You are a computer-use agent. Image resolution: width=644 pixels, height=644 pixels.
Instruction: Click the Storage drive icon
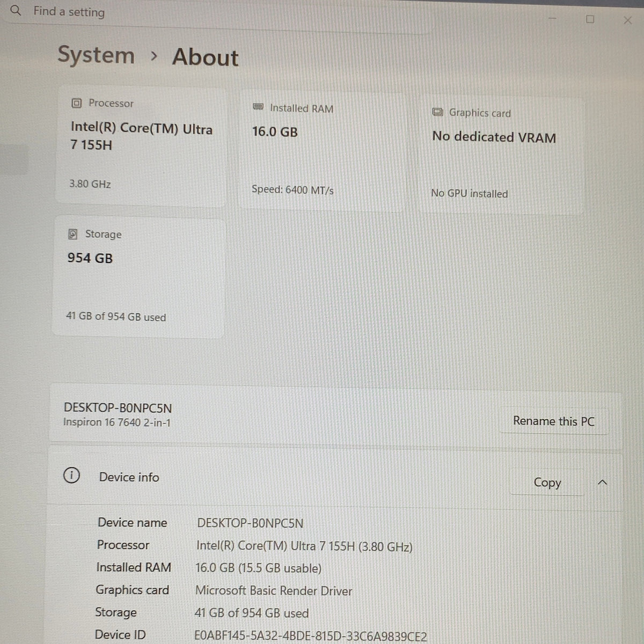point(73,234)
